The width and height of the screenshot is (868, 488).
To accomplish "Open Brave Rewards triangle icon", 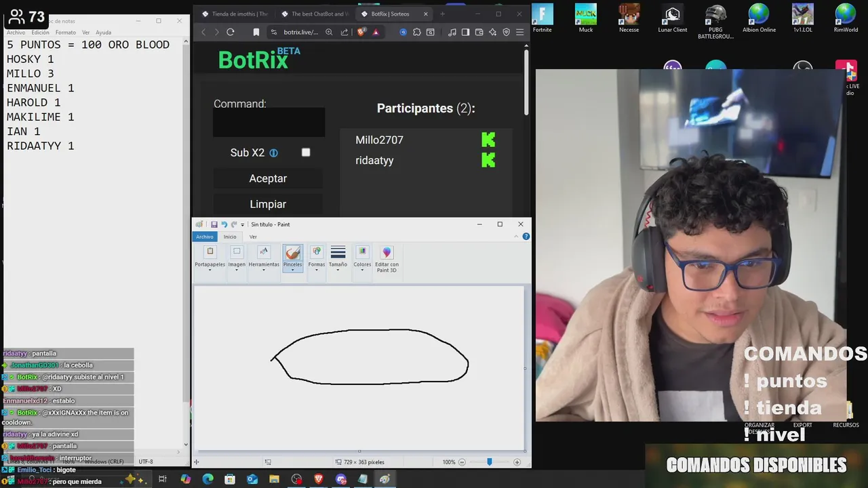I will pos(376,32).
